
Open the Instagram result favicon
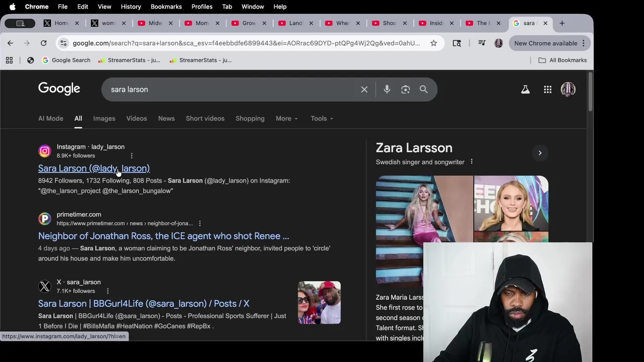(x=45, y=151)
